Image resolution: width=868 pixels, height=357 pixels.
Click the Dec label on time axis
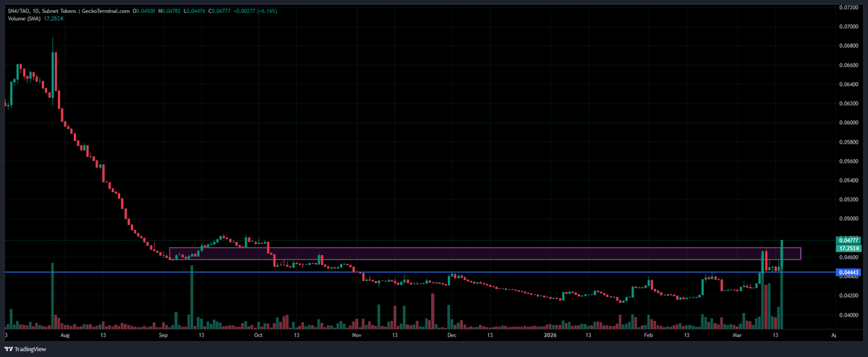tap(451, 336)
